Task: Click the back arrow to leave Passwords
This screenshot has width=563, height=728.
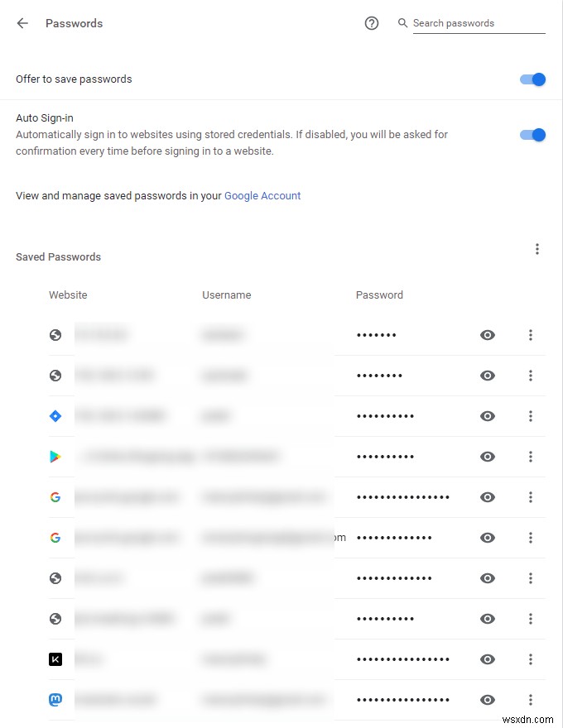Action: [22, 23]
